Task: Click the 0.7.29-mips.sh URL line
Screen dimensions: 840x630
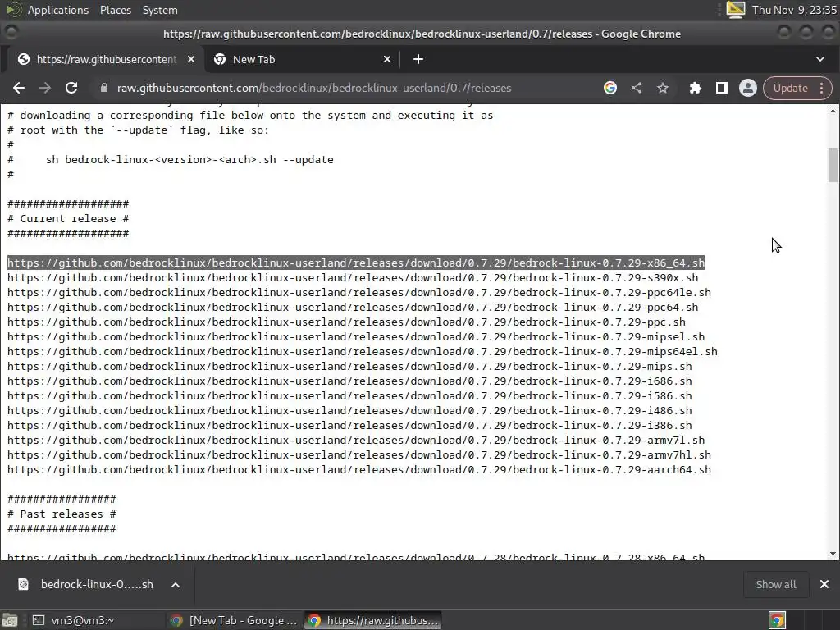Action: (349, 367)
